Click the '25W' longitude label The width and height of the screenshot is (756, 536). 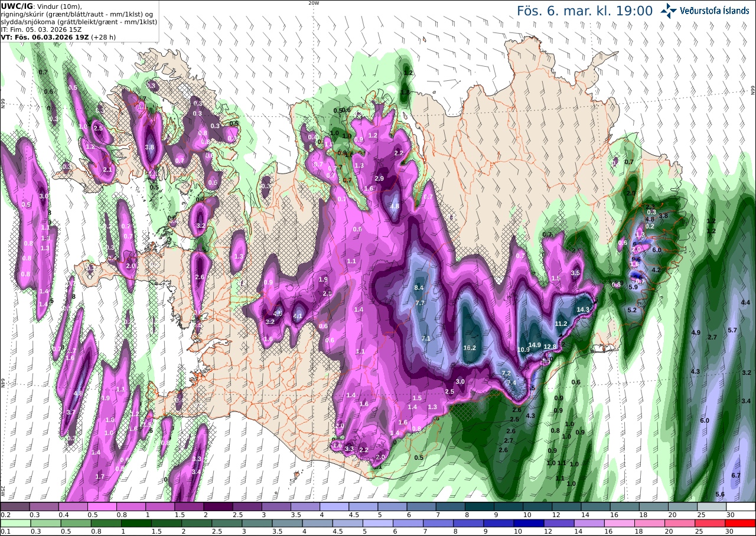click(3, 491)
